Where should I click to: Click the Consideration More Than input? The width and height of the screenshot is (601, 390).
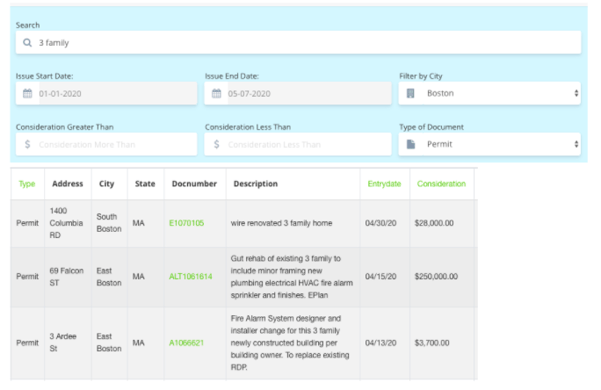click(x=106, y=144)
